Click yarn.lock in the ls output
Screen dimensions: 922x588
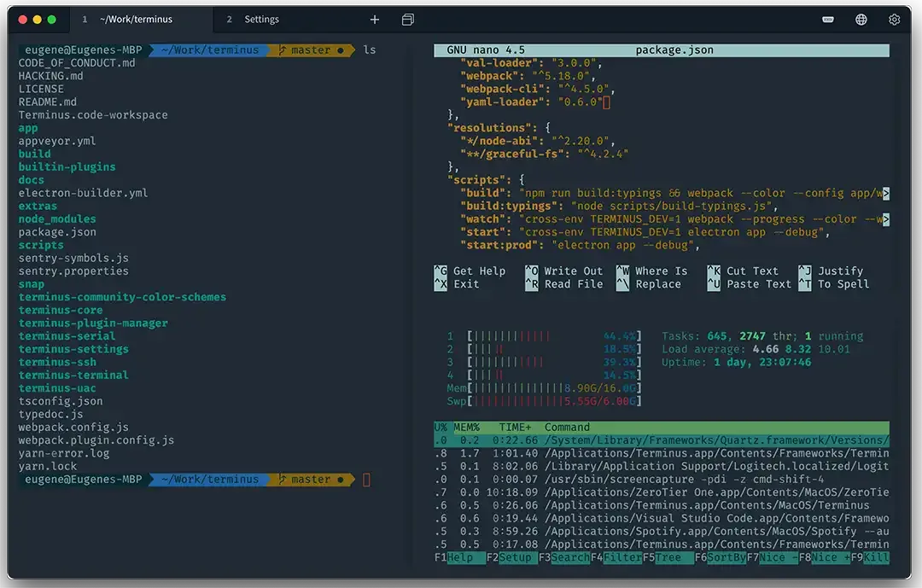click(48, 466)
